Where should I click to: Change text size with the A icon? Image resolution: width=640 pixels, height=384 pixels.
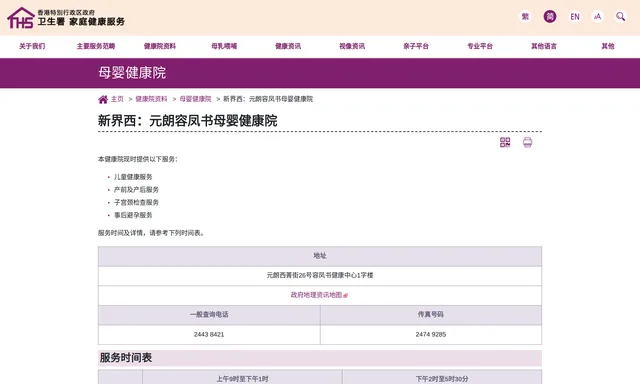pyautogui.click(x=598, y=16)
